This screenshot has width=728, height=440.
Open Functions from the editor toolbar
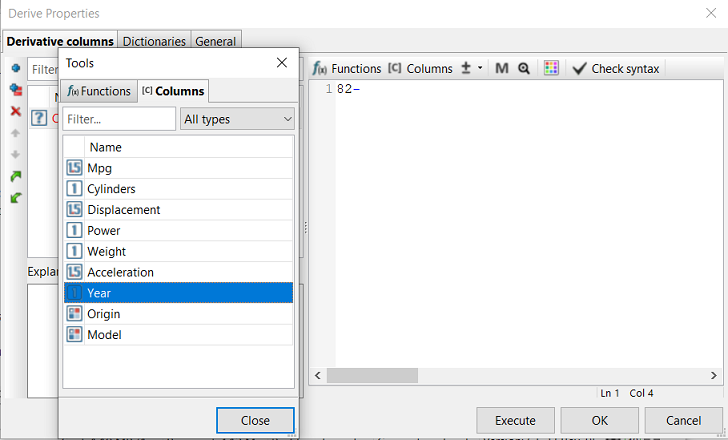[x=347, y=69]
